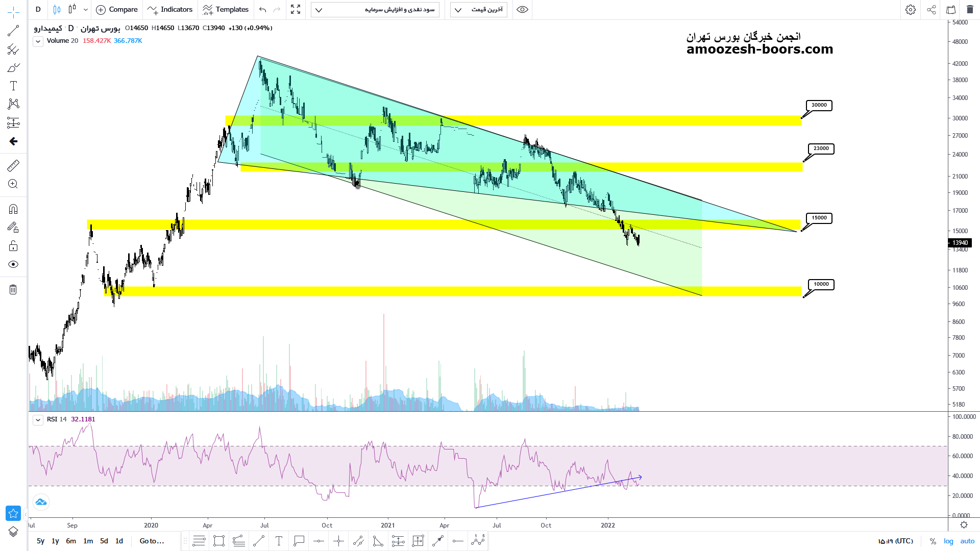
Task: Enable magnet snap mode
Action: 13,209
